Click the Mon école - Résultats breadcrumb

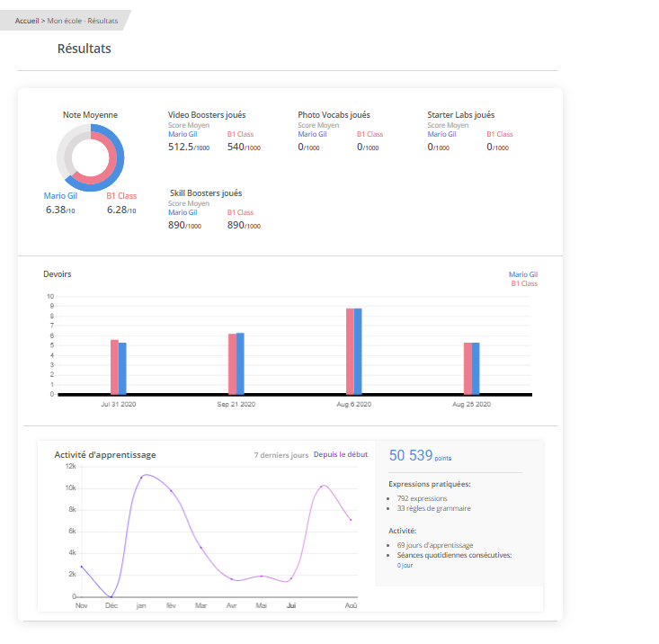83,21
